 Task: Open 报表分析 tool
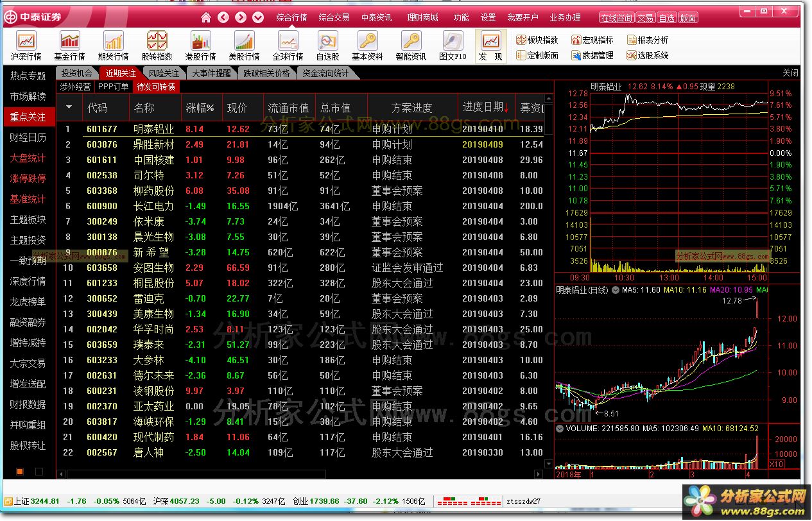648,40
